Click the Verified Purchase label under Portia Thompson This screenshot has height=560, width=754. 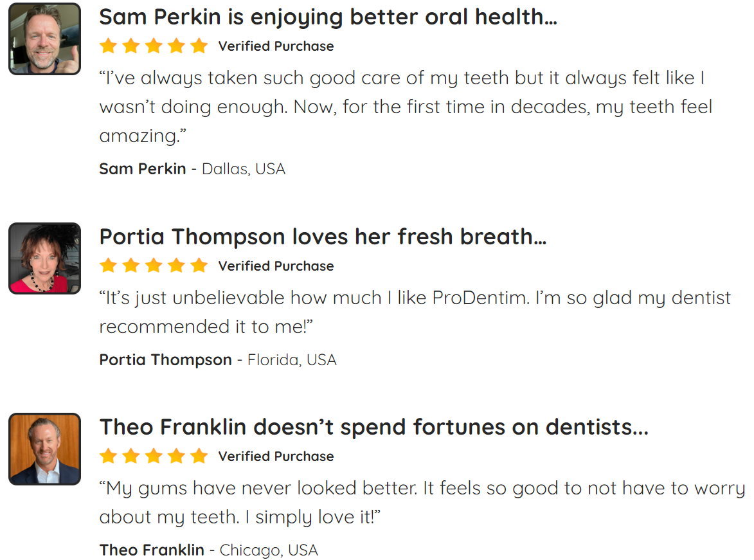click(x=276, y=266)
